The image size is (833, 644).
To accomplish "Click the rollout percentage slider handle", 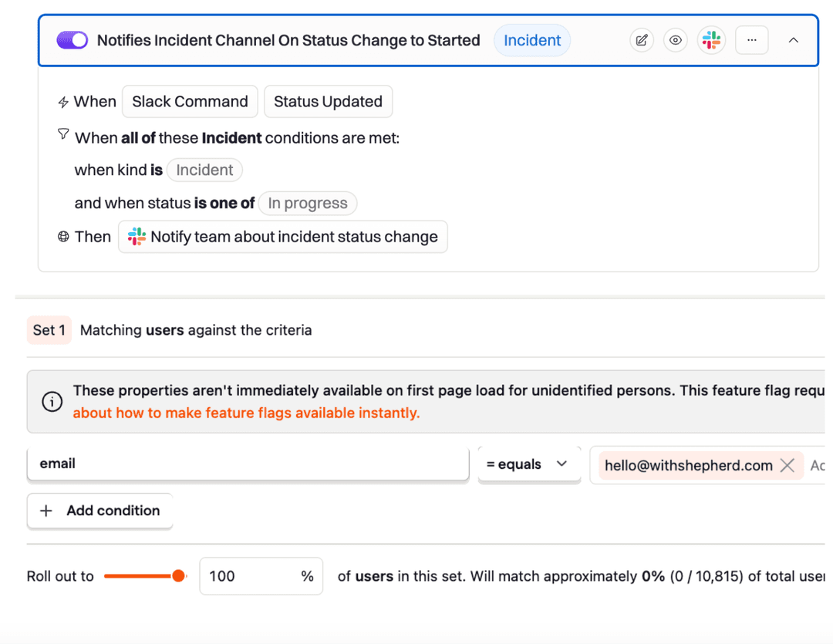I will 178,576.
